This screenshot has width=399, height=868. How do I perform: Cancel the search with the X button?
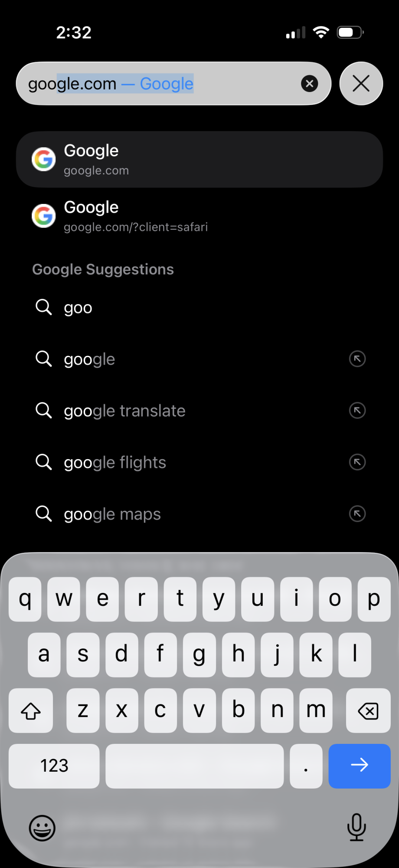(x=361, y=83)
